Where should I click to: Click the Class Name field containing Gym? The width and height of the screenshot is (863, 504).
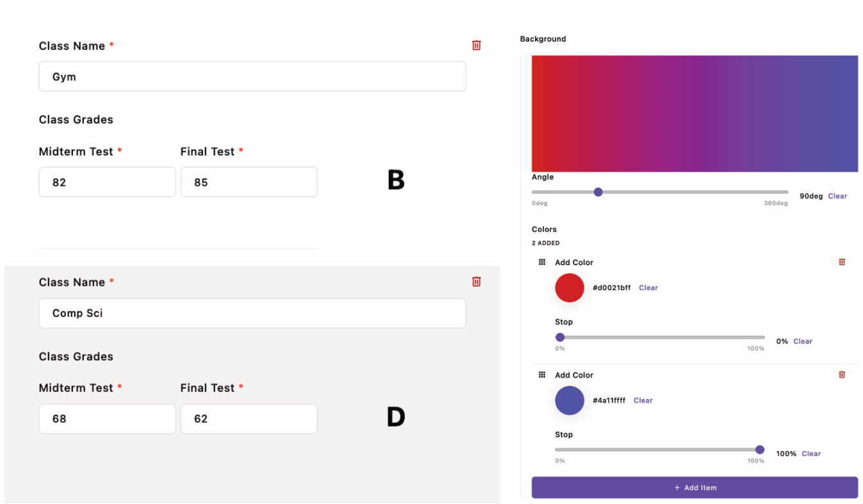tap(252, 76)
